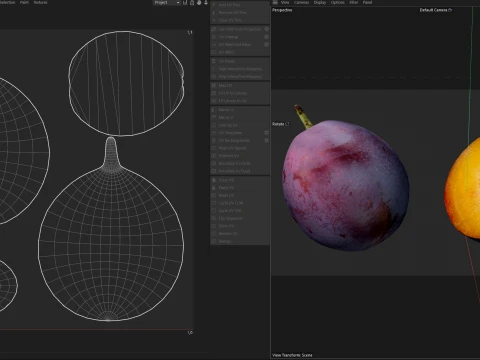Apply Mirror V to the UVs
480x360 pixels.
pyautogui.click(x=240, y=118)
